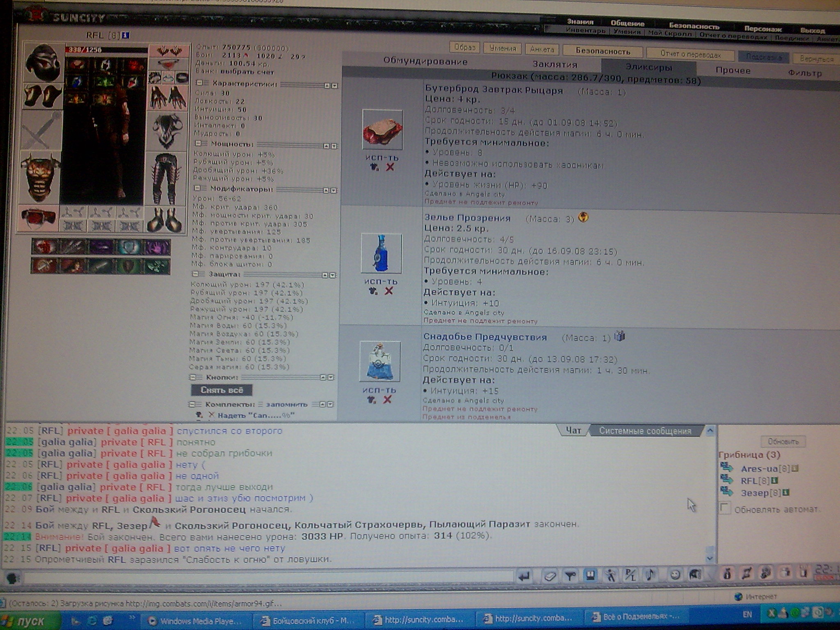Click the chat message input field
The width and height of the screenshot is (840, 630).
[268, 577]
